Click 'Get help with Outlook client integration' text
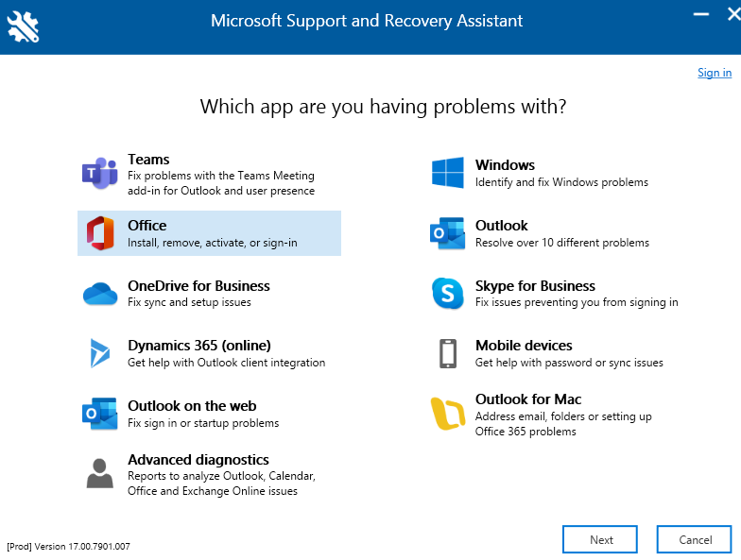 [x=227, y=363]
